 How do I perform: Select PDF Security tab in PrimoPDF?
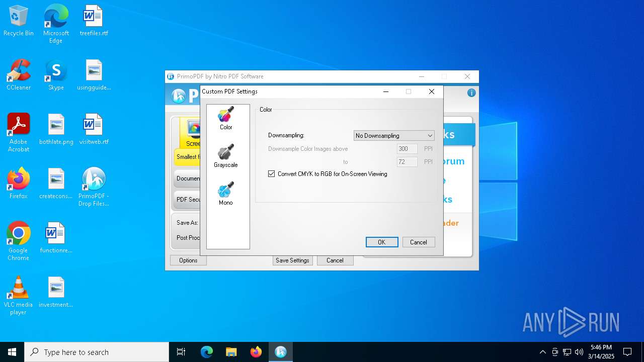point(188,200)
